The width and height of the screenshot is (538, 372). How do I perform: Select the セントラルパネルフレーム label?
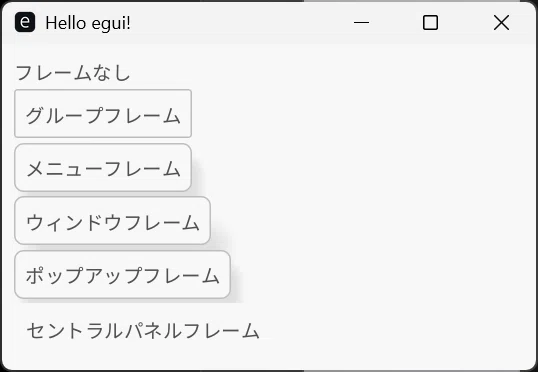click(x=143, y=330)
